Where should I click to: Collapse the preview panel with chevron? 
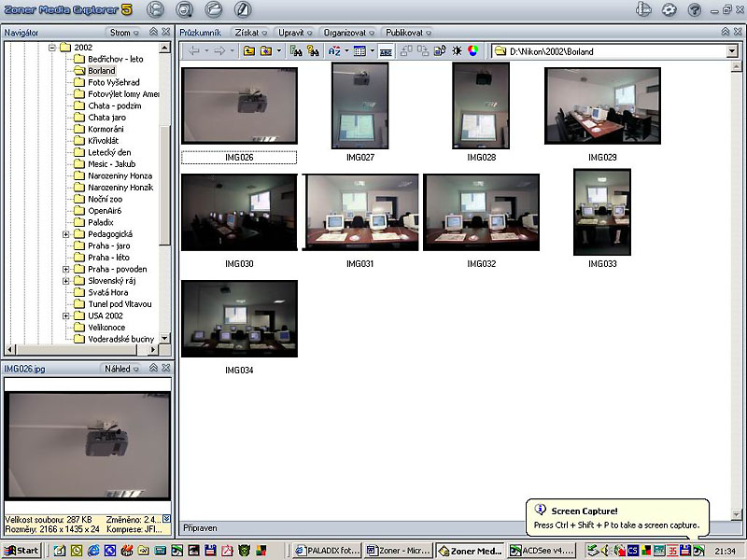pos(153,368)
